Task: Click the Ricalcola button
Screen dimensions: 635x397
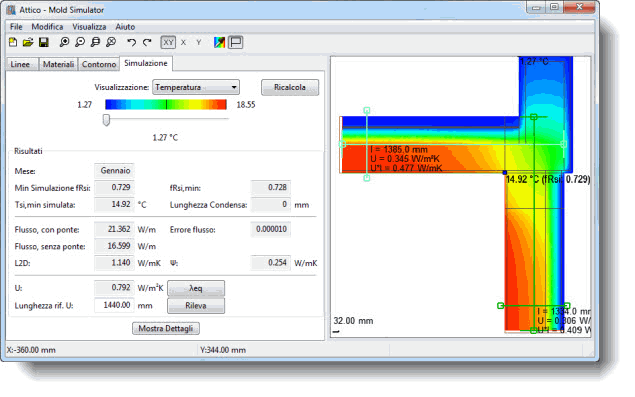Action: click(x=290, y=87)
